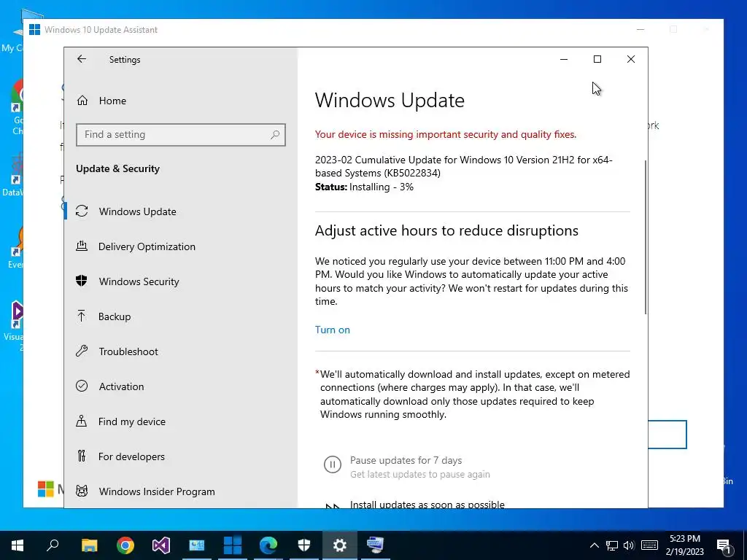Click the Windows 10 Update Assistant title logo

34,29
